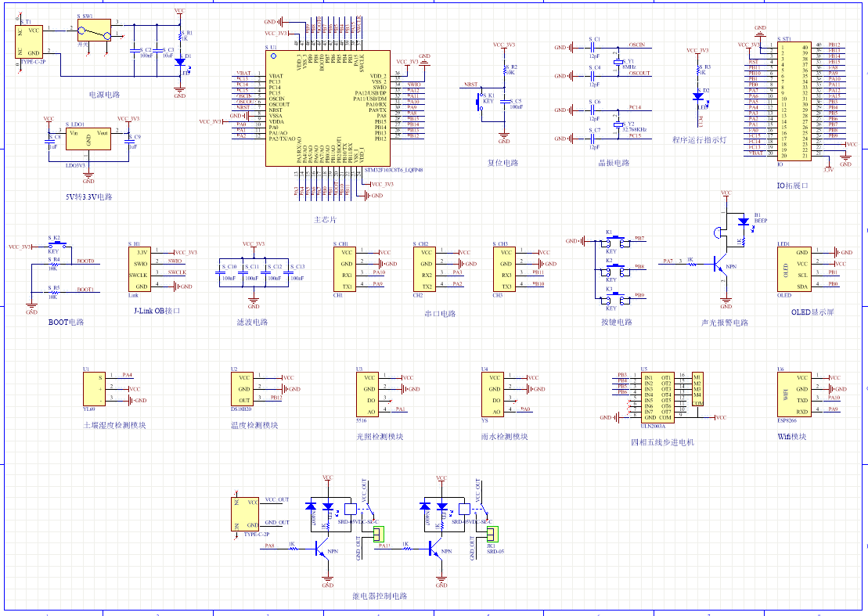Click the 'BOOT电路' section label
Viewport: 868px width, 616px height.
[67, 322]
